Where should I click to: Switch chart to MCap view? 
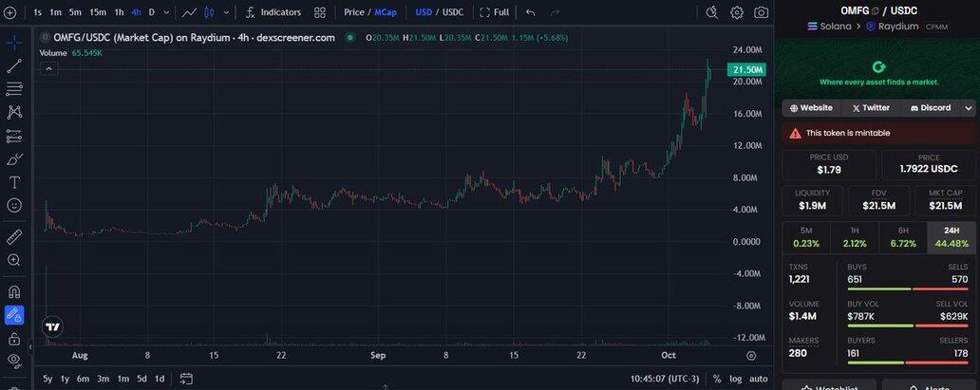pyautogui.click(x=385, y=12)
